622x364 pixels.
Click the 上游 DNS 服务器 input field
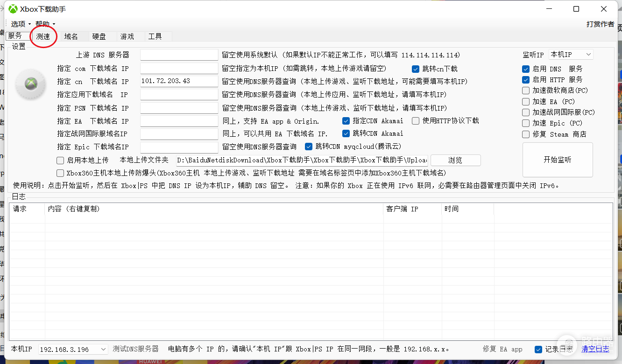click(179, 55)
